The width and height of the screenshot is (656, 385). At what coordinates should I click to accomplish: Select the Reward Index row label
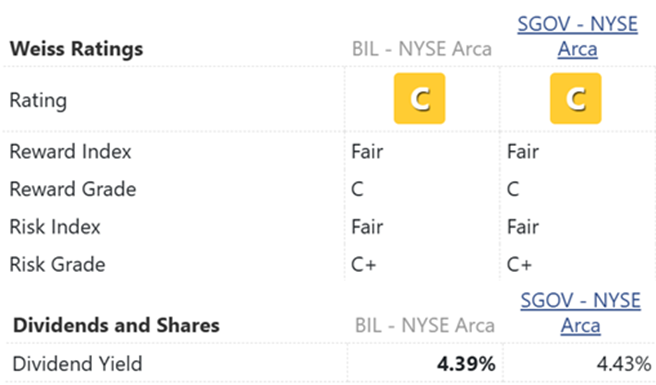tap(70, 151)
